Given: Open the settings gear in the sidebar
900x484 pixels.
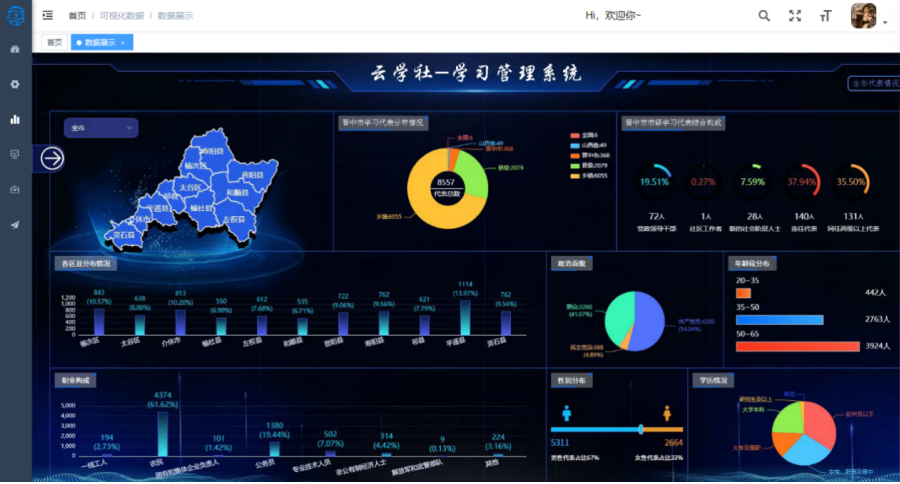Looking at the screenshot, I should (15, 84).
